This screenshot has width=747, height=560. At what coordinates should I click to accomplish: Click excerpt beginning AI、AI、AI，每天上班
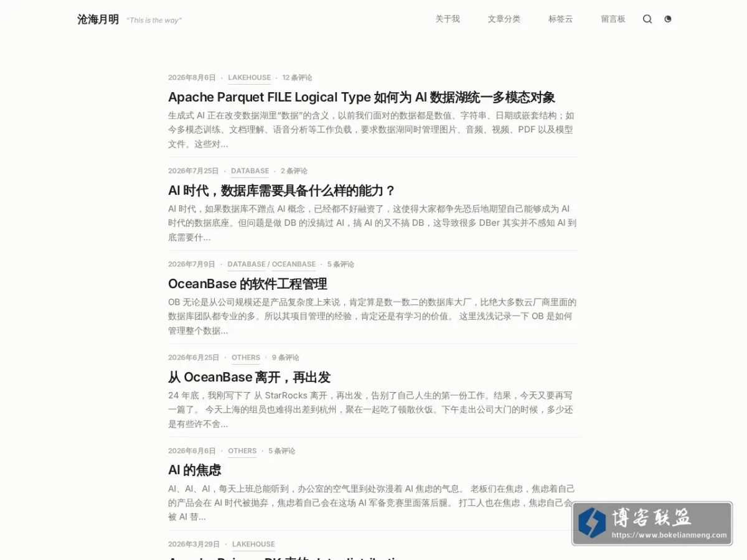(x=372, y=503)
